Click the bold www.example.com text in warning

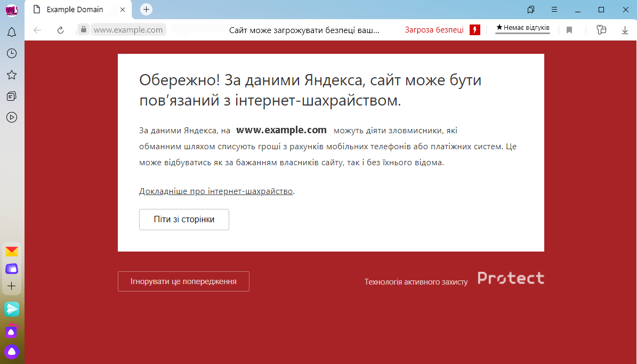(x=281, y=130)
